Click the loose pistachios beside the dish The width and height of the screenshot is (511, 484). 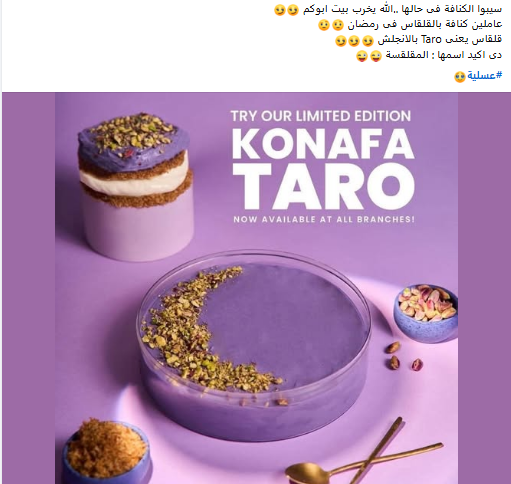pyautogui.click(x=404, y=356)
